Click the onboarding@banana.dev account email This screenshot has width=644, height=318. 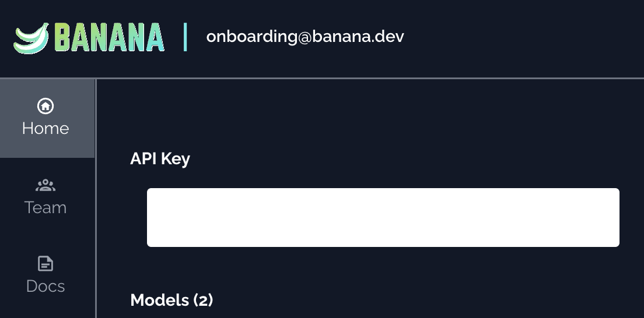click(x=304, y=37)
